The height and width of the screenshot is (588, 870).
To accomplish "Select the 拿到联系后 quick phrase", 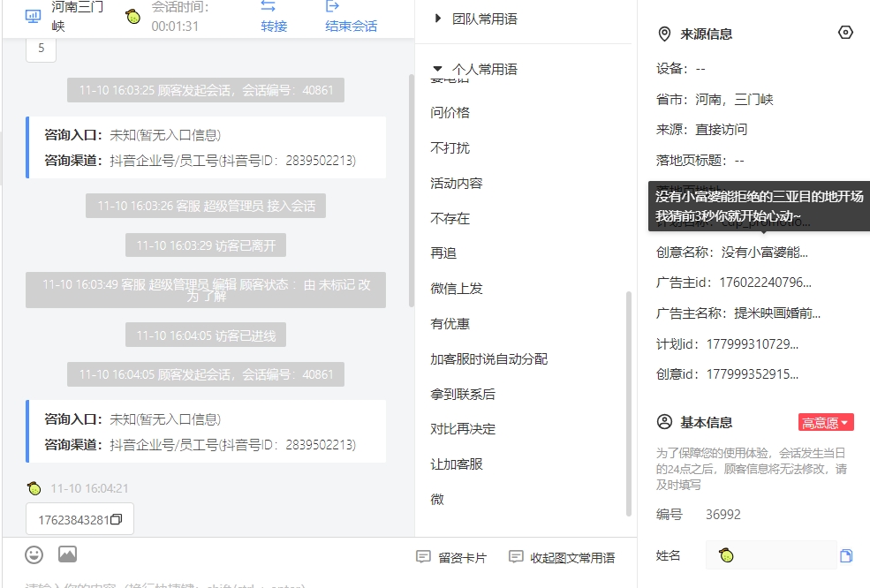I will point(463,394).
